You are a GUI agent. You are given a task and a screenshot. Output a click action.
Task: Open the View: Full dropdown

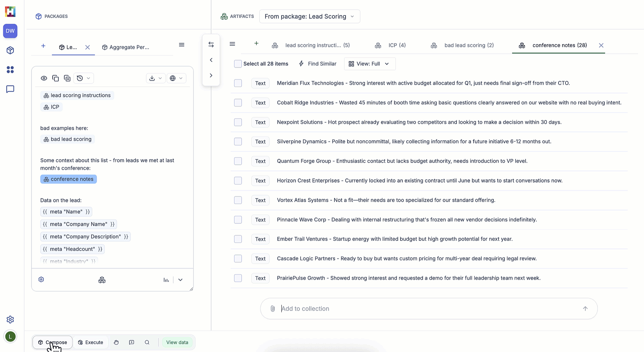[369, 64]
